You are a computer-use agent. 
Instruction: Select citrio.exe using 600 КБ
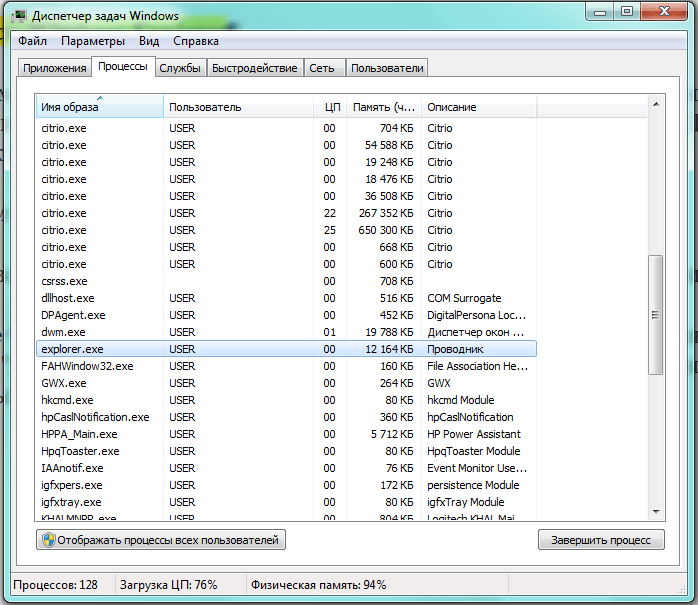point(286,264)
